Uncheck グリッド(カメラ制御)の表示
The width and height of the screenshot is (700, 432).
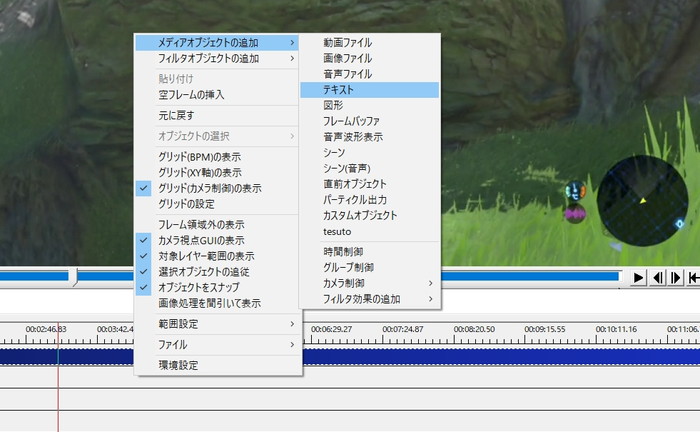pyautogui.click(x=217, y=188)
